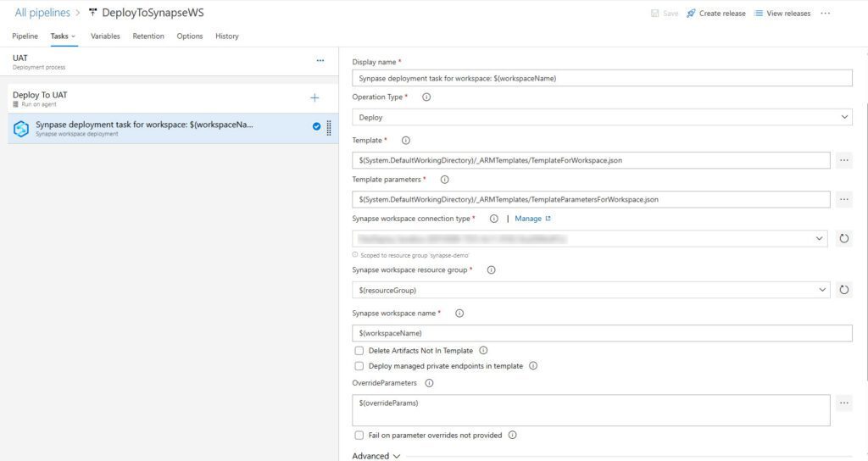Show info for Deploy managed private endpoints

click(x=533, y=366)
